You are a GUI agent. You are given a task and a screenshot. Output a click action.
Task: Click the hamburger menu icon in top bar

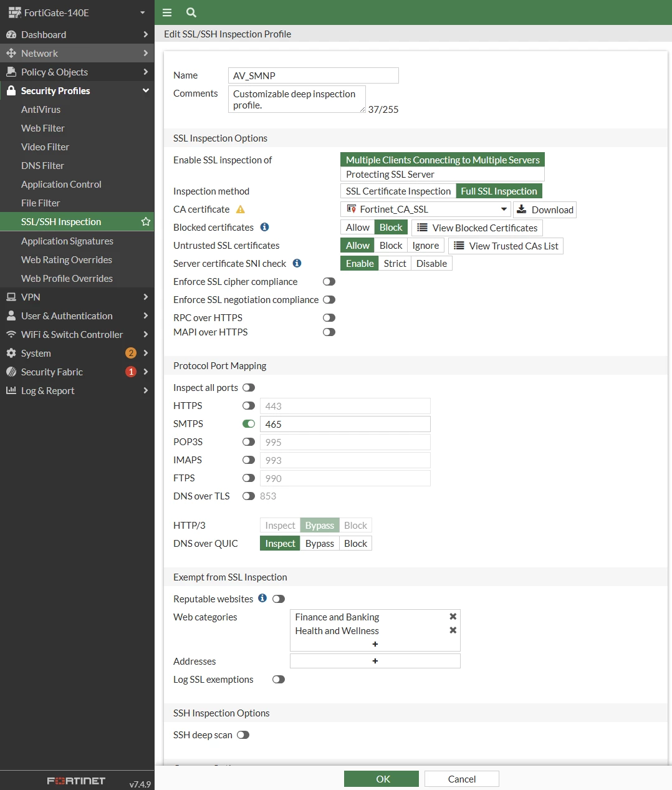click(167, 12)
